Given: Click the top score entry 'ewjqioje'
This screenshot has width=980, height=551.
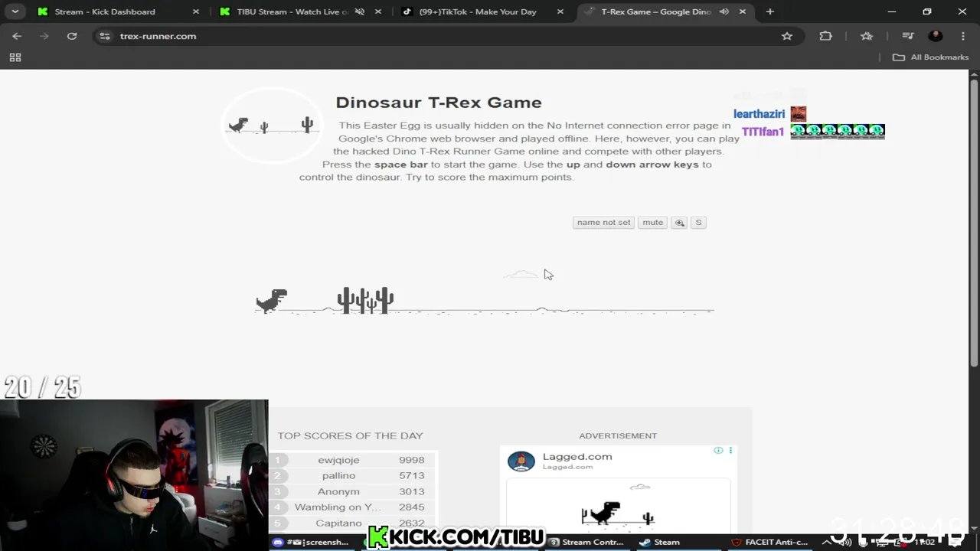Looking at the screenshot, I should (338, 460).
